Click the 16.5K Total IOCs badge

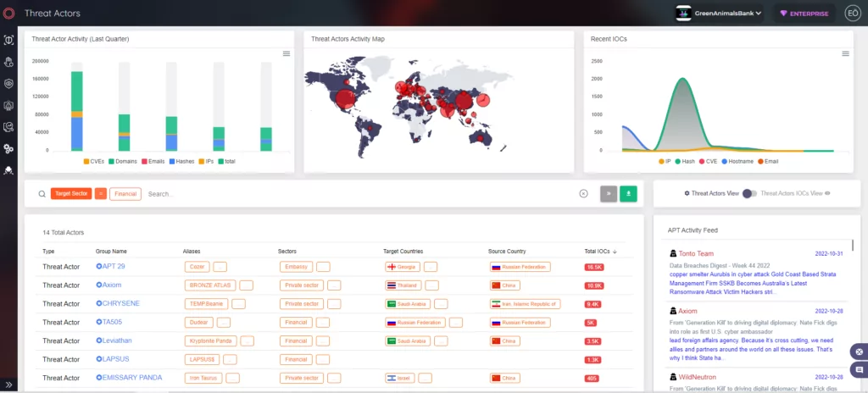pos(594,267)
